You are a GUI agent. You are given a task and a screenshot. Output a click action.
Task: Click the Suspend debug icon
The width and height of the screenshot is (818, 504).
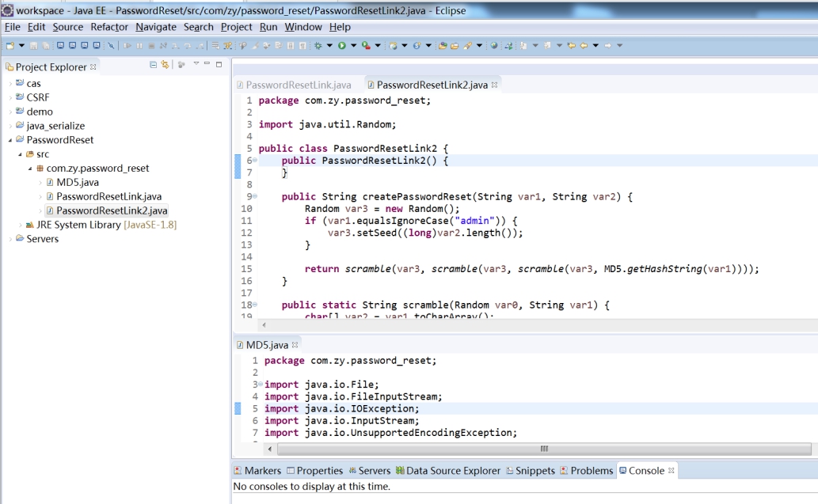click(x=139, y=46)
